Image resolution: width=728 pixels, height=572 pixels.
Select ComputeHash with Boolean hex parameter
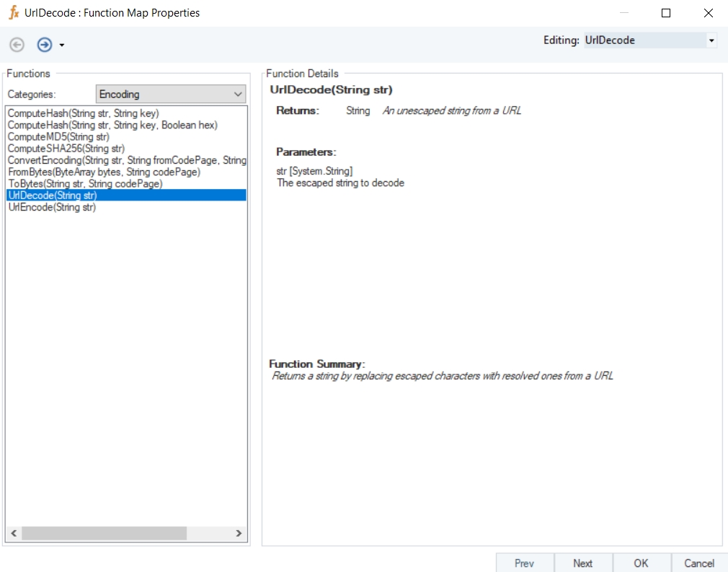(x=112, y=125)
